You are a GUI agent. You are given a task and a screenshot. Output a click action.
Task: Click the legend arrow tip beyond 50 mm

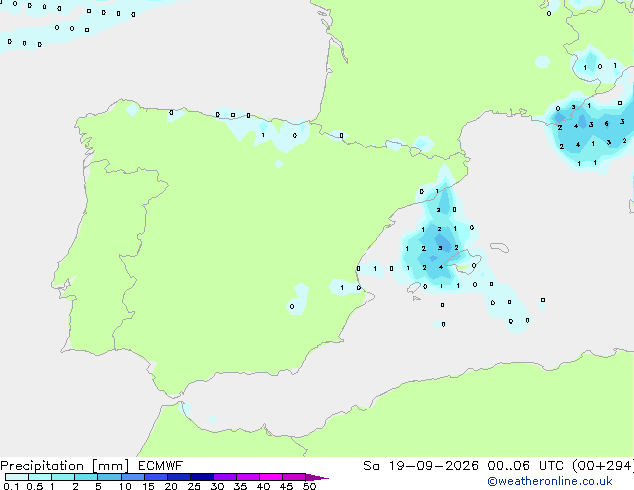(x=317, y=477)
